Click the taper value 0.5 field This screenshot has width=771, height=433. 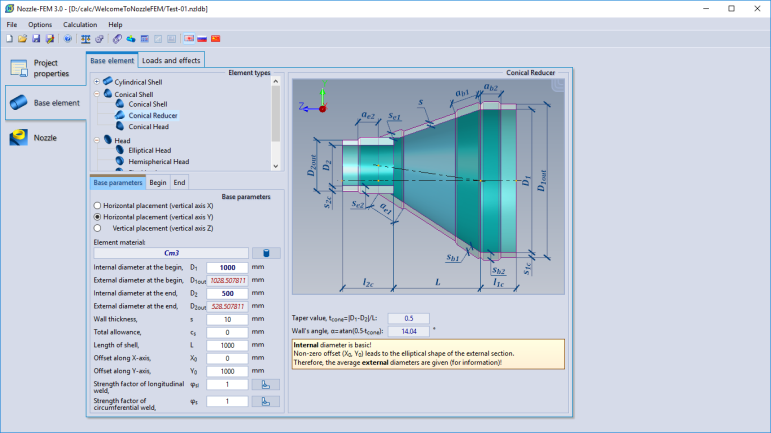point(409,318)
